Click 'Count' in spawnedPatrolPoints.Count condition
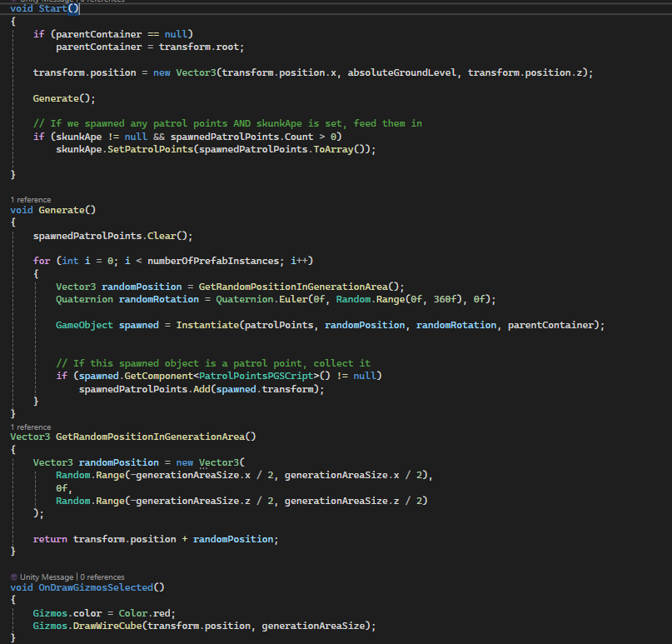The image size is (672, 644). click(x=299, y=137)
